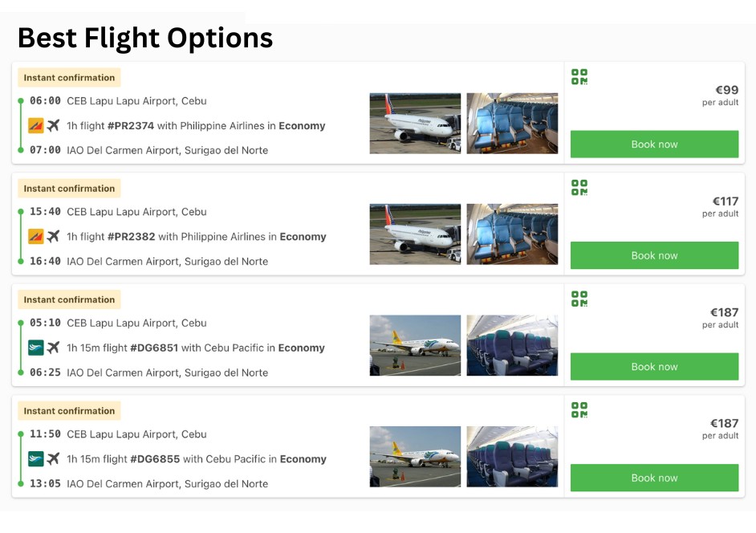The height and width of the screenshot is (533, 756).
Task: View the cabin seats photo on flight #PR2382
Action: (512, 234)
